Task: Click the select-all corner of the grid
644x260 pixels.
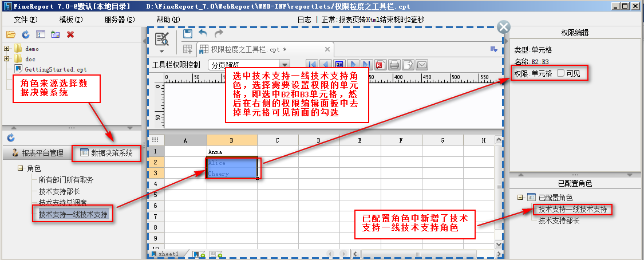Action: tap(155, 140)
